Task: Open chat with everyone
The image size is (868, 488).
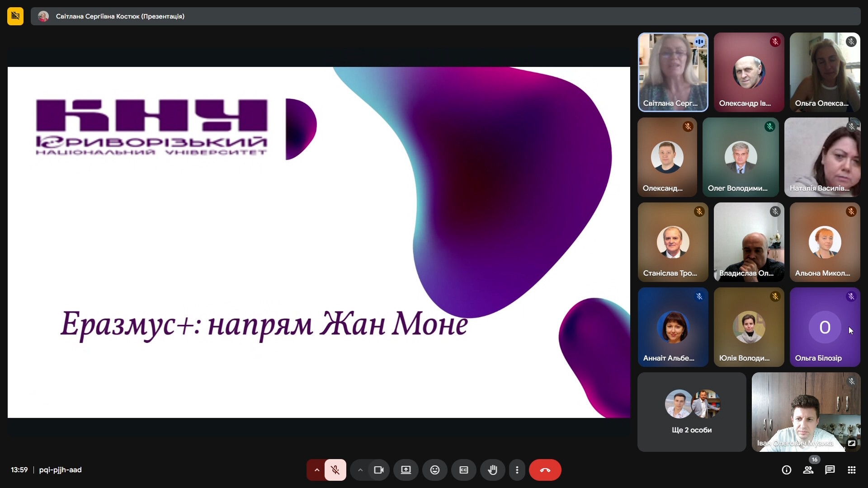Action: coord(830,470)
